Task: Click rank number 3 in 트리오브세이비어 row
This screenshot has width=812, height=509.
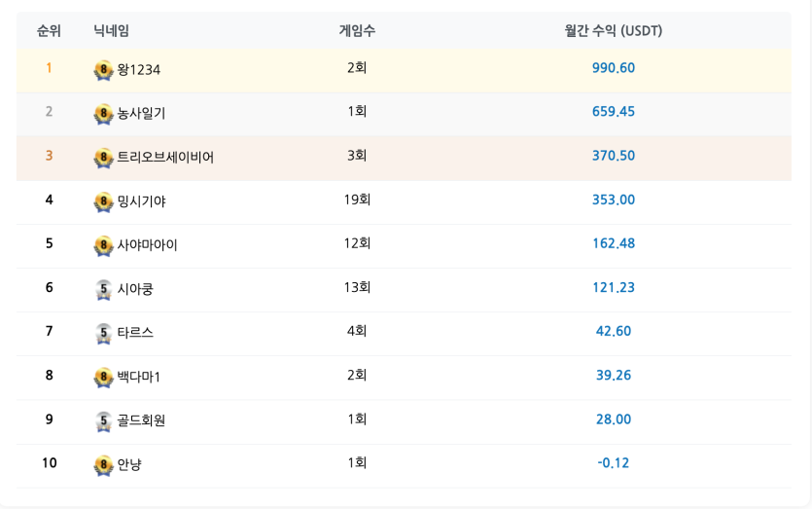Action: click(49, 156)
